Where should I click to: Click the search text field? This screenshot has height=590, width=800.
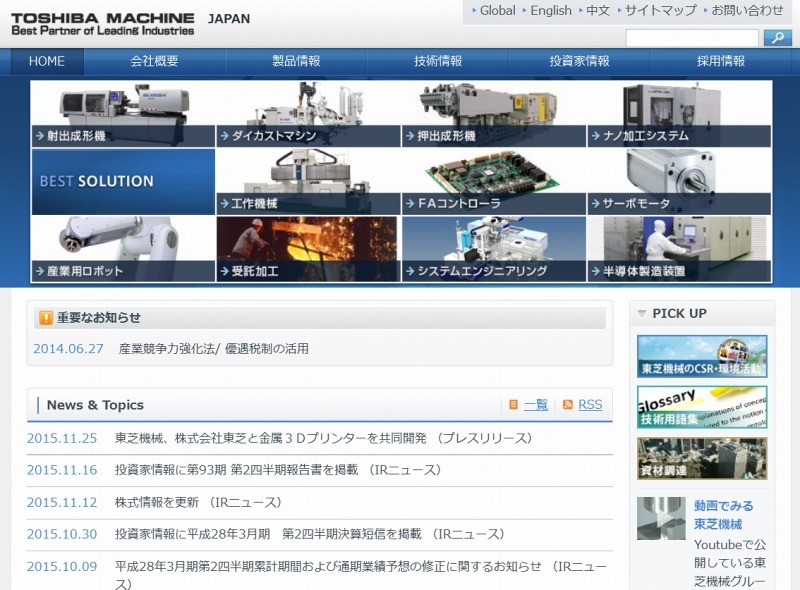point(692,38)
